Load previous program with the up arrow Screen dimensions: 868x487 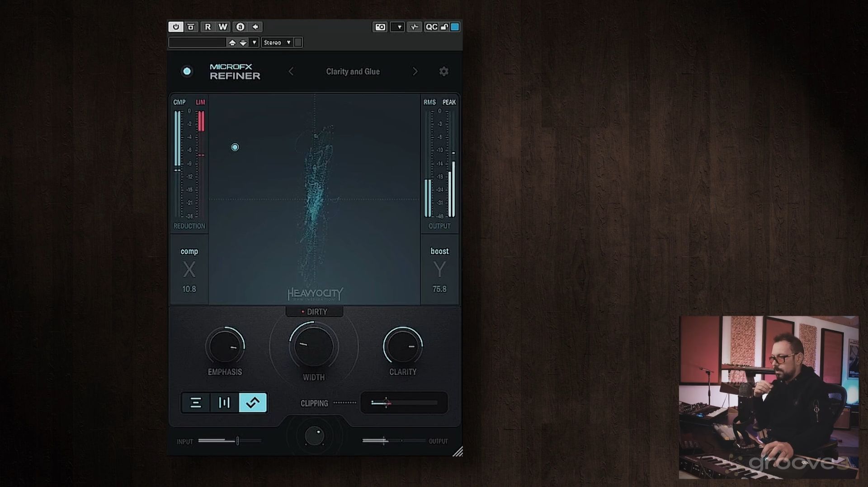232,42
